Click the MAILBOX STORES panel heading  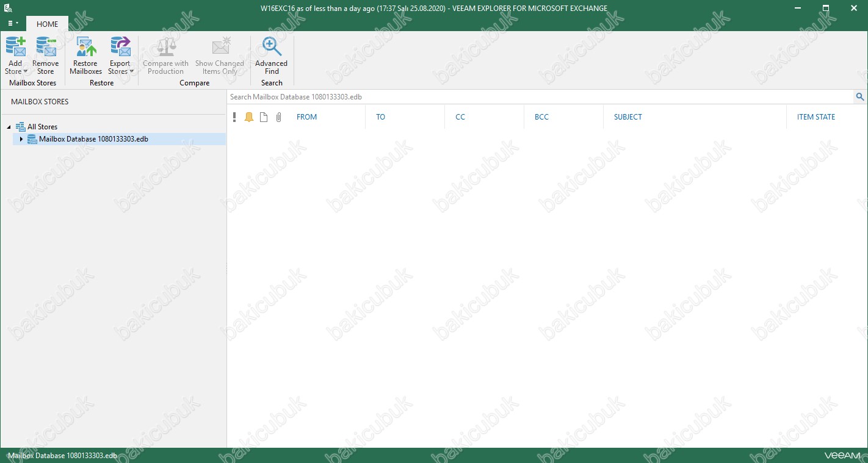[x=40, y=102]
